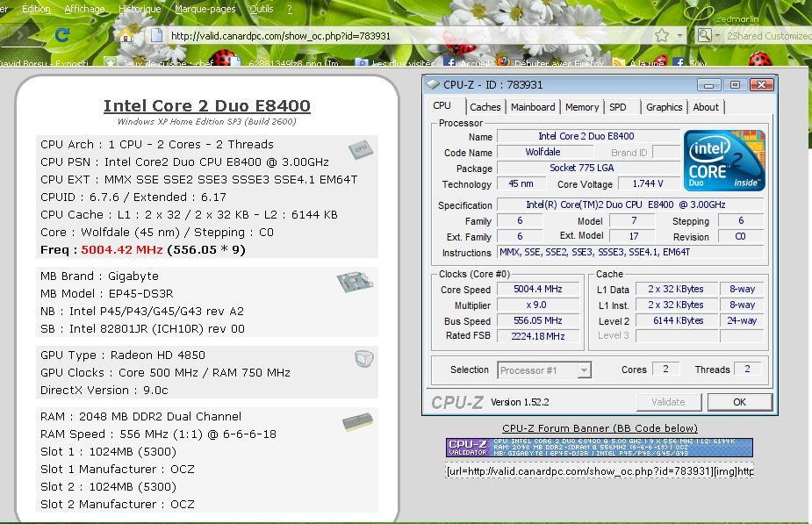Minimize the CPU-Z window
Image resolution: width=812 pixels, height=524 pixels.
(x=708, y=84)
